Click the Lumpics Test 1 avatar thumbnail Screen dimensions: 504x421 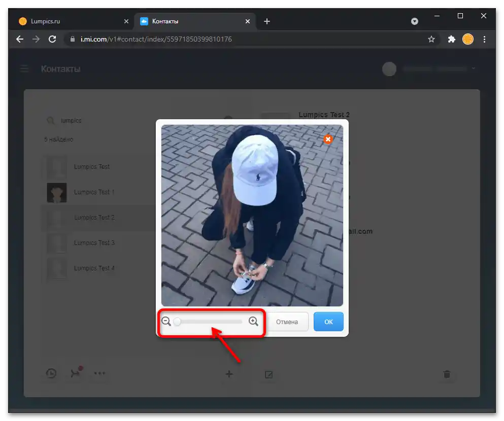(57, 193)
